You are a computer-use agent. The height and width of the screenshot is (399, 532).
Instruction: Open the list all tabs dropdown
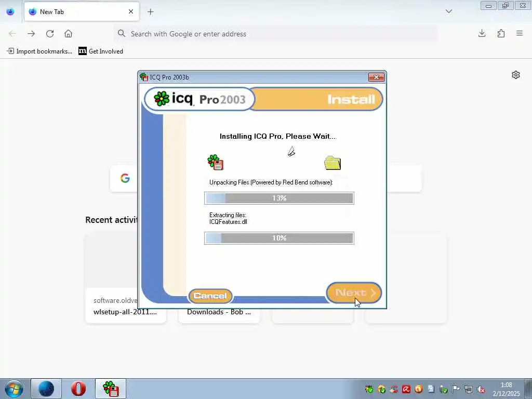(449, 11)
